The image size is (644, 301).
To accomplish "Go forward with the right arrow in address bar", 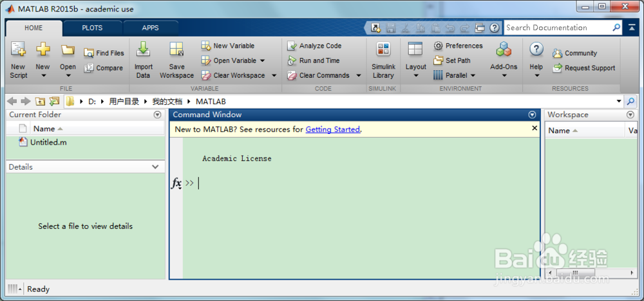I will (x=26, y=101).
